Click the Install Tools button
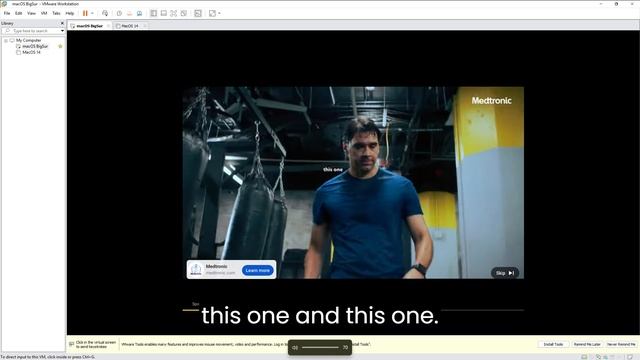This screenshot has height=360, width=640. click(x=553, y=344)
